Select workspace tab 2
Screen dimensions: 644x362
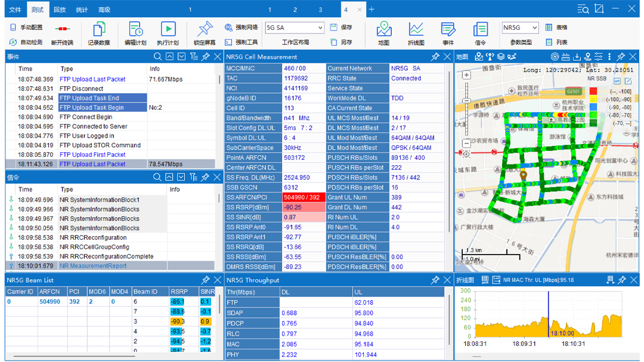[295, 10]
